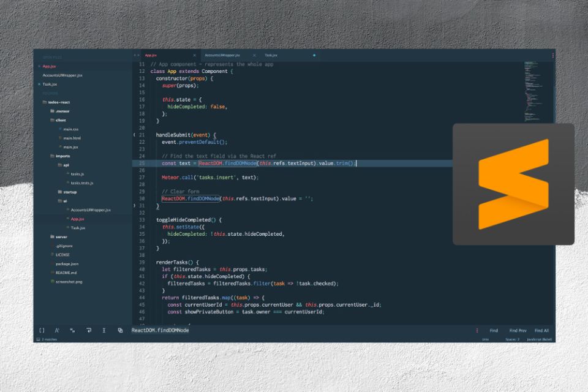Click the Find All button
Image resolution: width=588 pixels, height=392 pixels.
541,331
